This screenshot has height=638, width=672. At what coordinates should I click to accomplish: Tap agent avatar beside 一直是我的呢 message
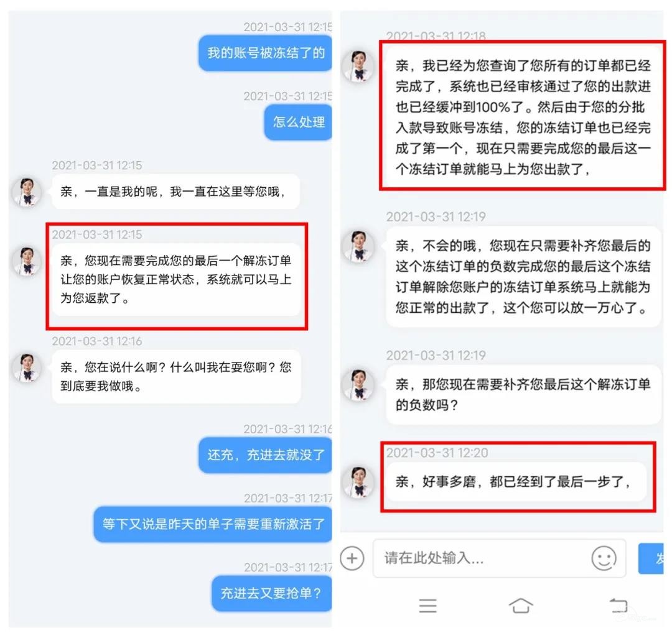(27, 192)
